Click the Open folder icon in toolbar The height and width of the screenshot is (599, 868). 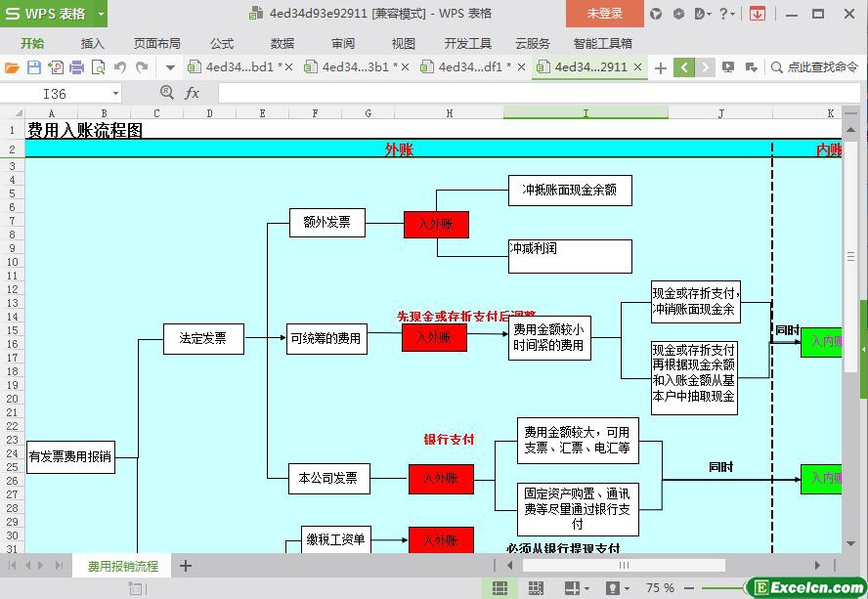click(12, 67)
